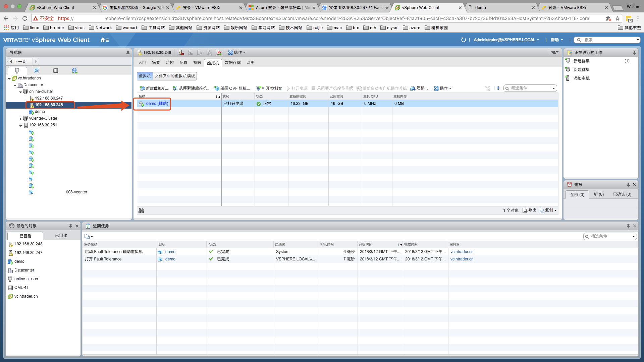Switch to the 数据存储 datastores tab
Viewport: 644px width, 362px height.
tap(233, 63)
